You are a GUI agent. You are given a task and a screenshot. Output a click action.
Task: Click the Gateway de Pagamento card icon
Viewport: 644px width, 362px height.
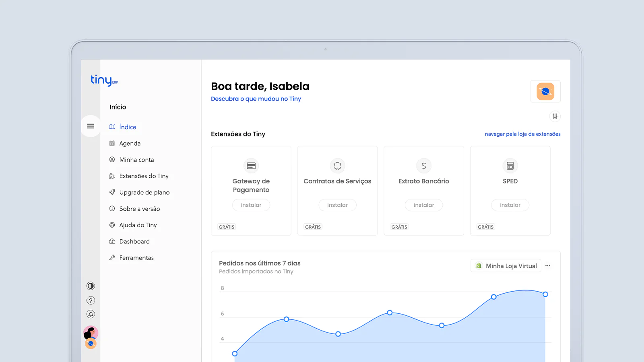tap(251, 166)
